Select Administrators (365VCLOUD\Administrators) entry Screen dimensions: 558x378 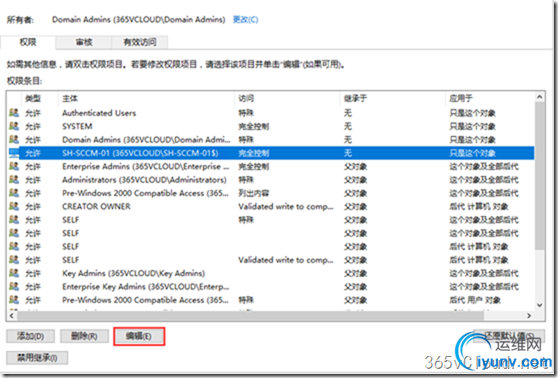pos(271,180)
